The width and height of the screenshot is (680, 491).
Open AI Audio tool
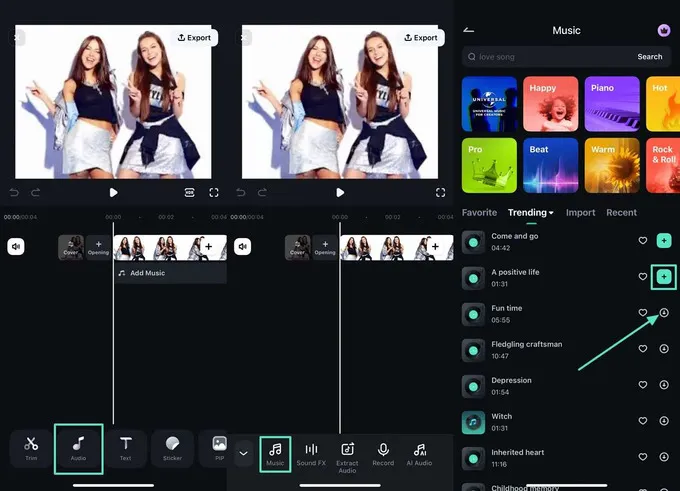click(x=419, y=454)
